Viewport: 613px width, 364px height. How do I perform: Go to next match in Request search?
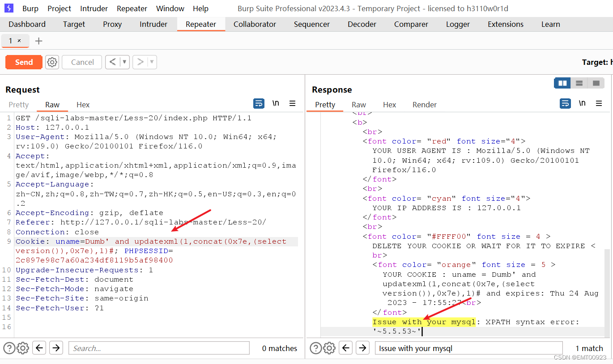coord(56,348)
